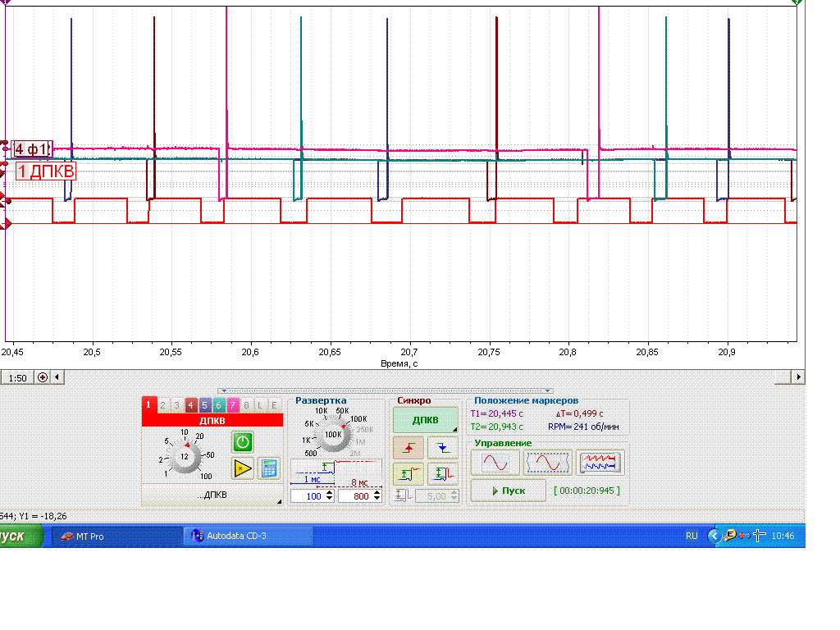
Task: Click the circled-plus icon beside 1:50
Action: click(43, 377)
